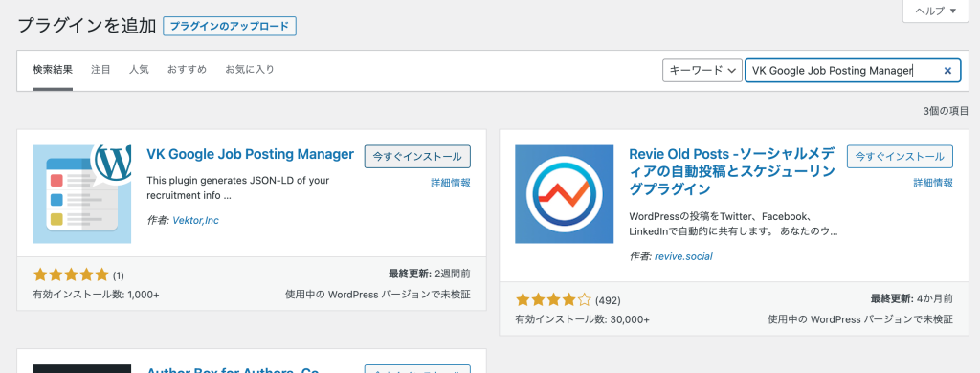This screenshot has height=373, width=980.
Task: Click star rating of Revive Old Posts
Action: pos(554,300)
